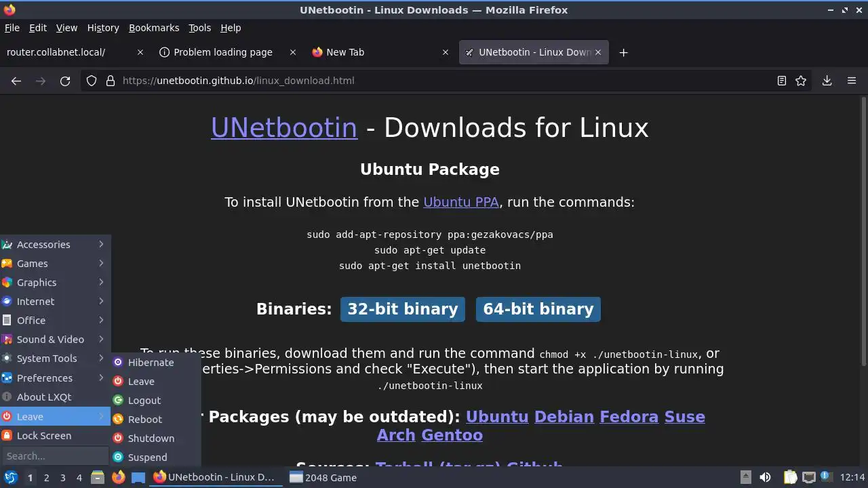Switch to router.collabnet.local tab
Image resolution: width=868 pixels, height=488 pixels.
click(75, 52)
